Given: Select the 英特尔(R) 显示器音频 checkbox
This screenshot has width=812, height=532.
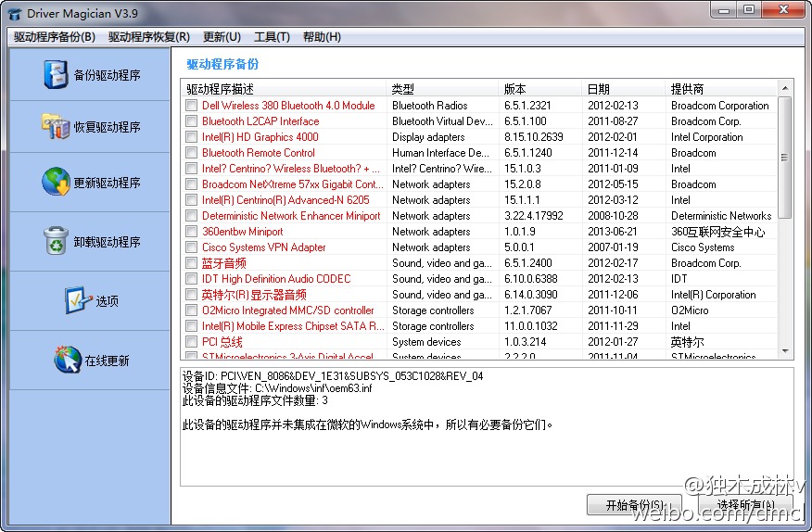Looking at the screenshot, I should (x=192, y=295).
